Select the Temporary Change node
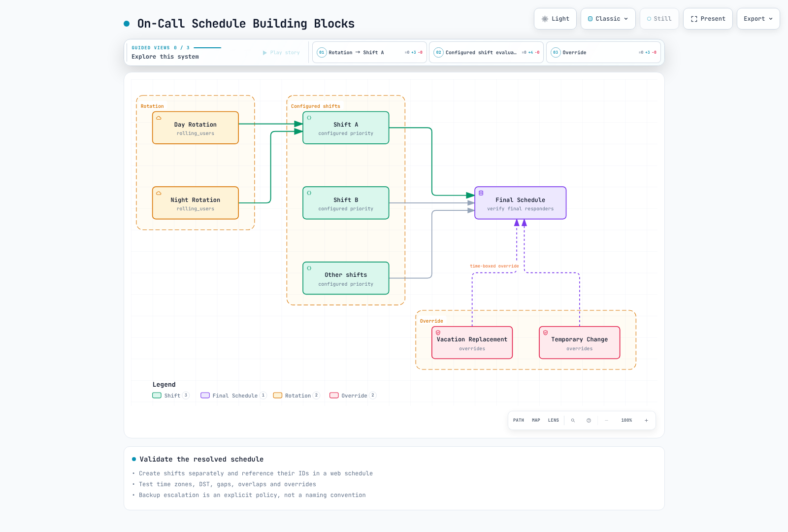The image size is (788, 532). point(580,343)
